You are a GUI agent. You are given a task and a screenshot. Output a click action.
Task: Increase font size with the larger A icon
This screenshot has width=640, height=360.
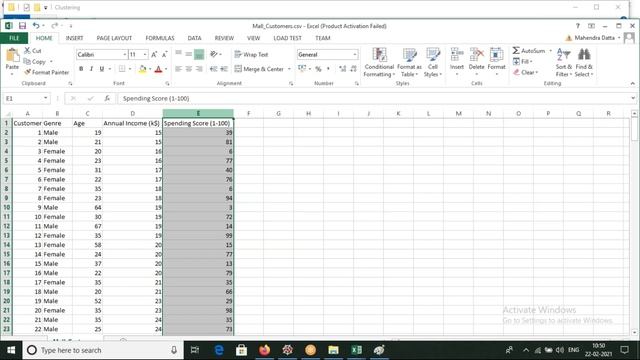click(x=154, y=54)
